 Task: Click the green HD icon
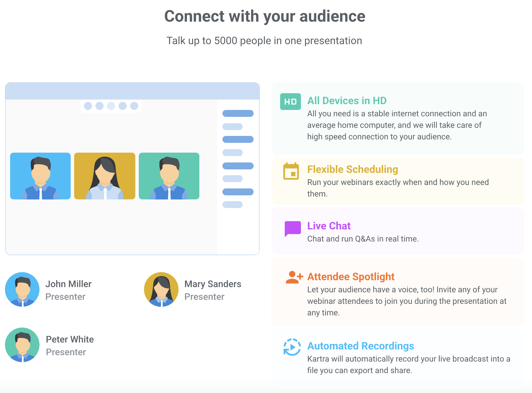click(x=290, y=102)
